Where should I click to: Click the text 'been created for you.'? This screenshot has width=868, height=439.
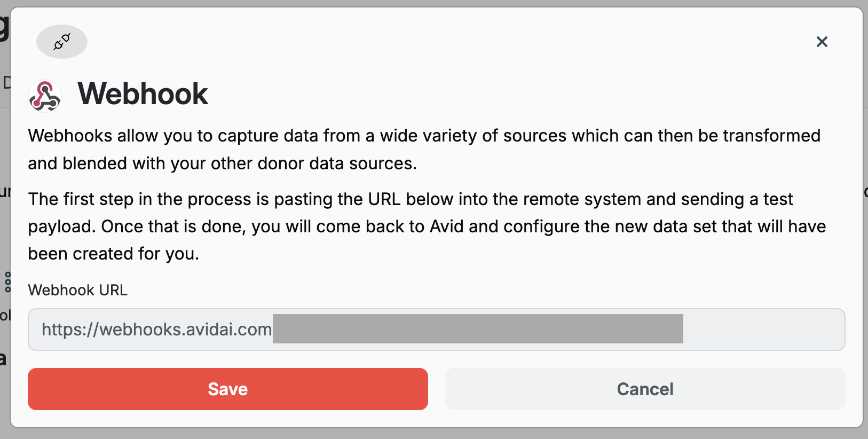coord(113,254)
